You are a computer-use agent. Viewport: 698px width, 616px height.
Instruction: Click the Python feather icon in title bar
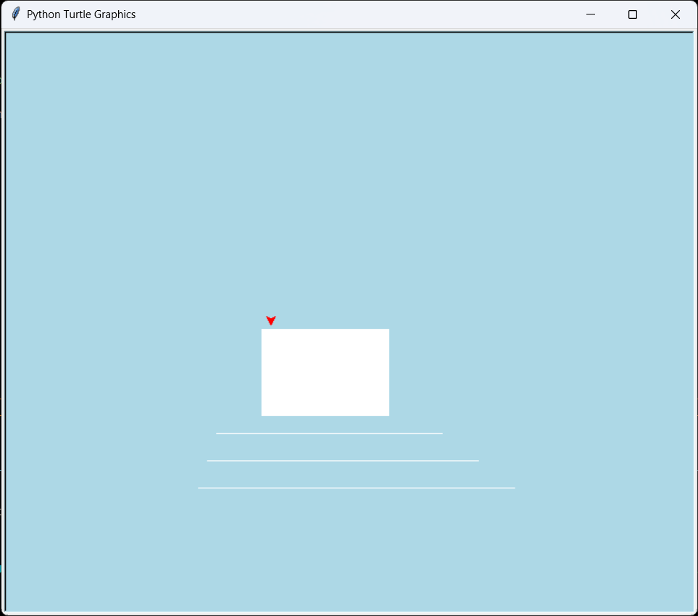tap(15, 14)
